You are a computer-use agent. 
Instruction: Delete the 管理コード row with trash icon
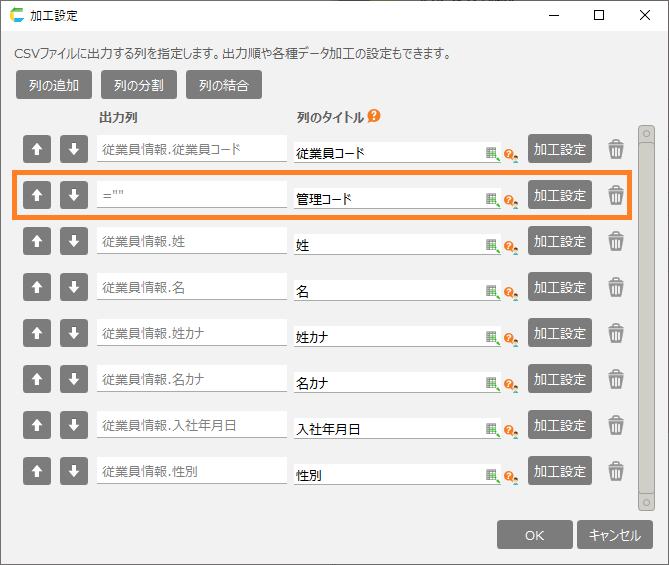tap(616, 196)
